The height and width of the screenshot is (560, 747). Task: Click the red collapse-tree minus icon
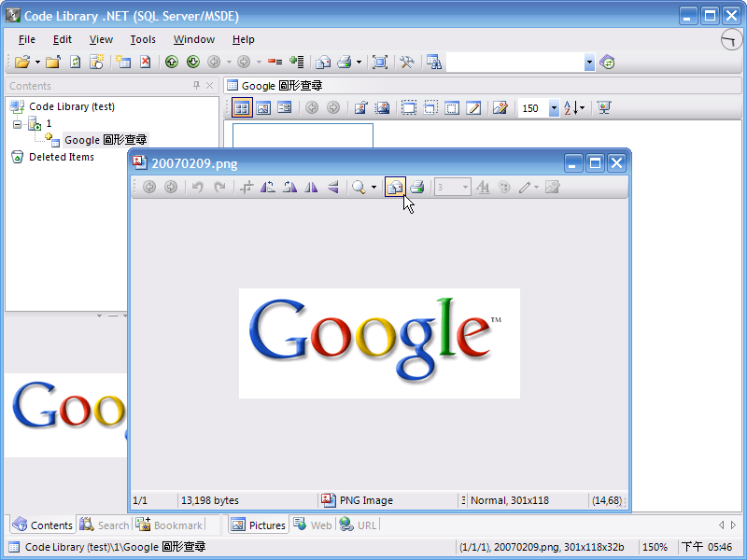tap(275, 62)
